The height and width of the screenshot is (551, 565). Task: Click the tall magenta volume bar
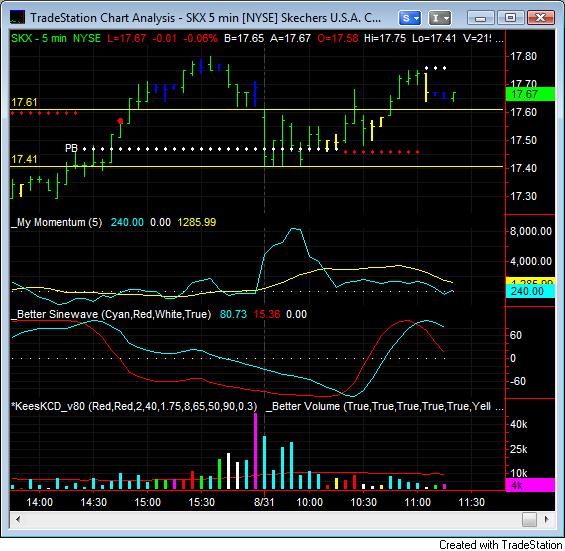coord(255,451)
